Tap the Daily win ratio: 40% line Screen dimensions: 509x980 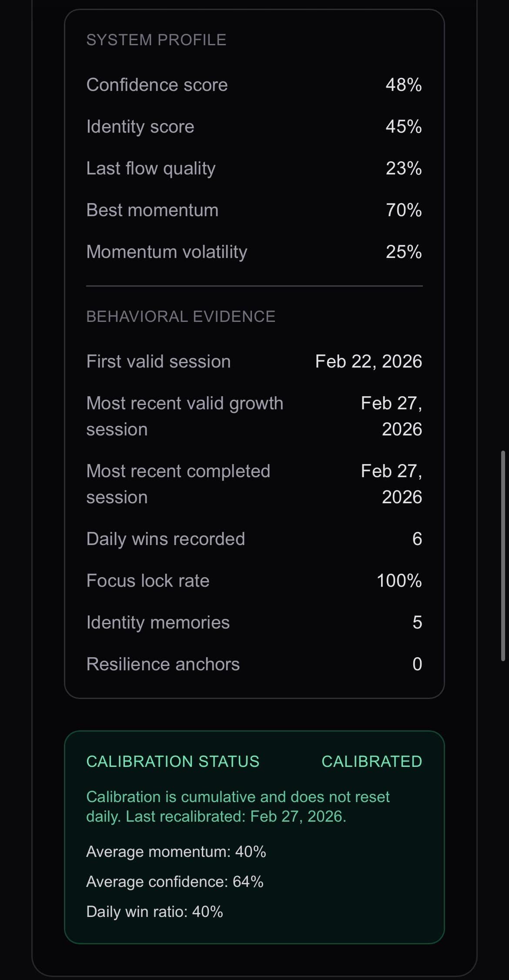coord(154,911)
